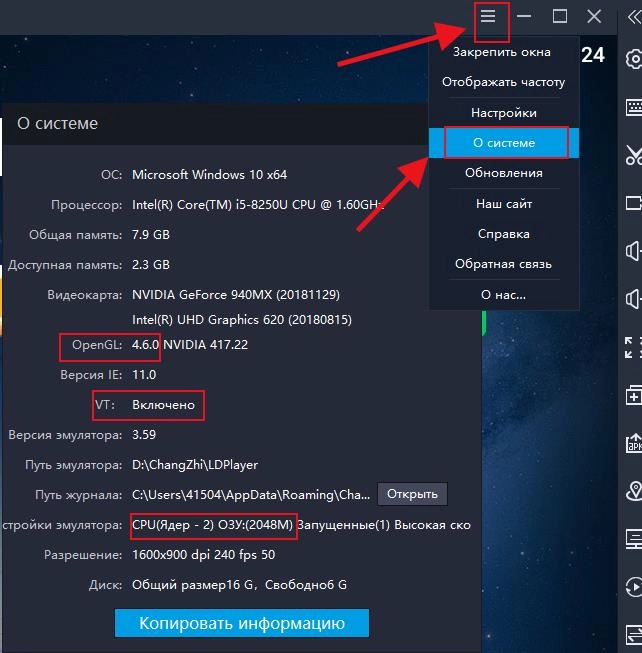
Task: Select 'Закрепить окна' in the menu
Action: tap(501, 51)
